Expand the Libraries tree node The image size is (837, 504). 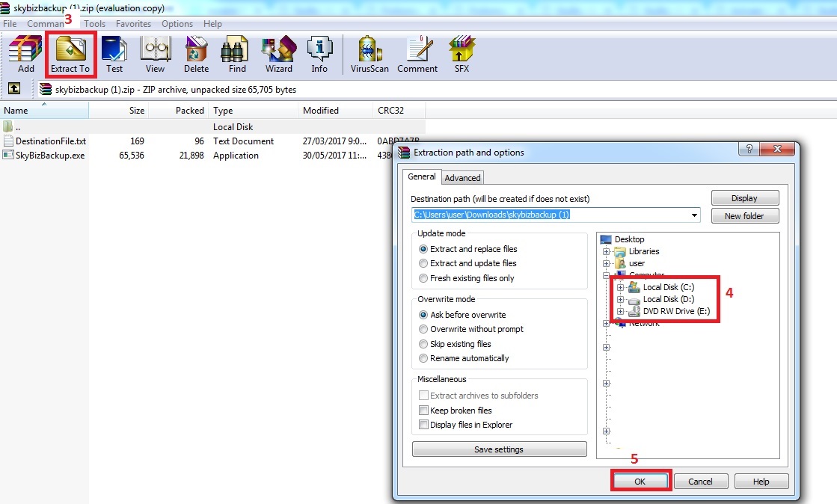coord(606,251)
